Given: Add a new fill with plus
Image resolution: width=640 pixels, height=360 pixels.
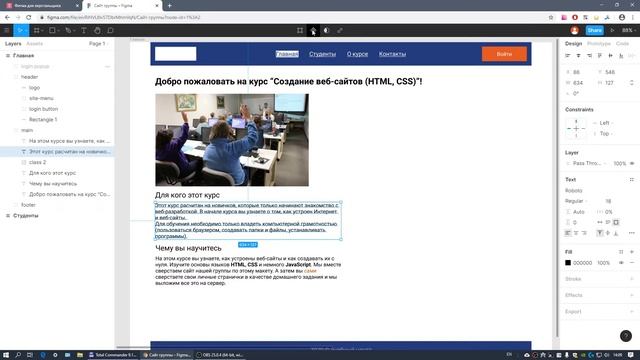Looking at the screenshot, I should (x=631, y=252).
